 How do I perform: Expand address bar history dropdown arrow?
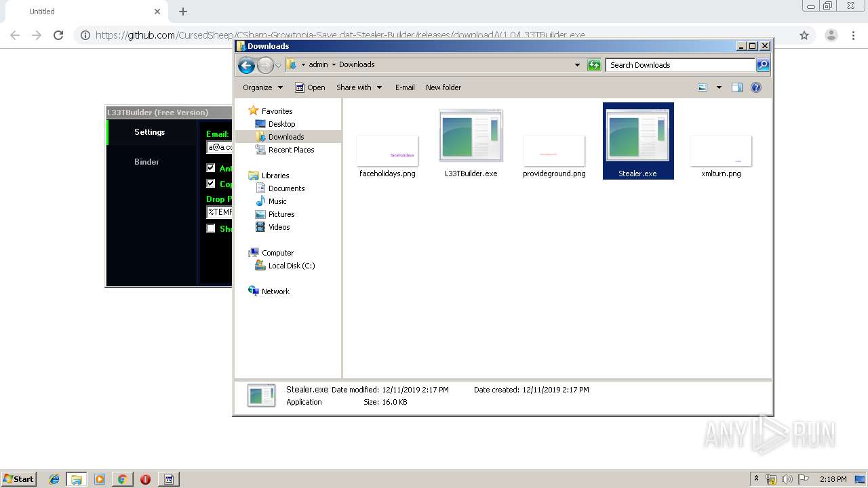(x=577, y=65)
